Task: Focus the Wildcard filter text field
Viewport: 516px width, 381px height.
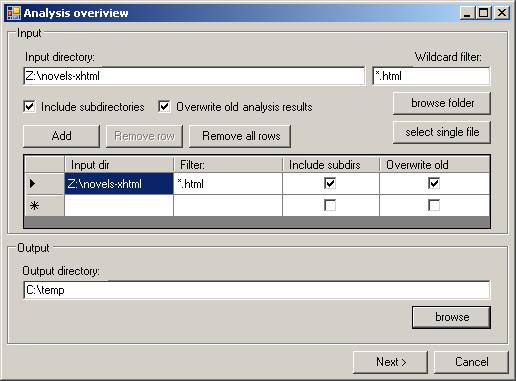Action: [431, 76]
